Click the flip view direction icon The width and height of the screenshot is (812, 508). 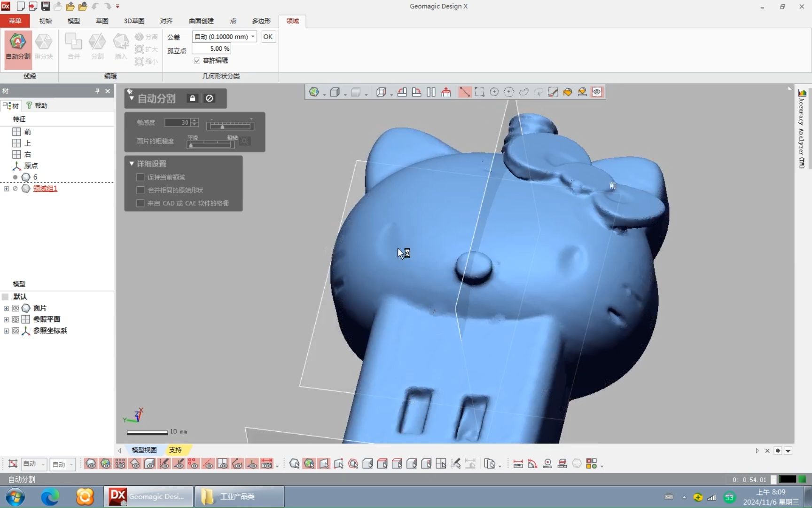pyautogui.click(x=431, y=92)
